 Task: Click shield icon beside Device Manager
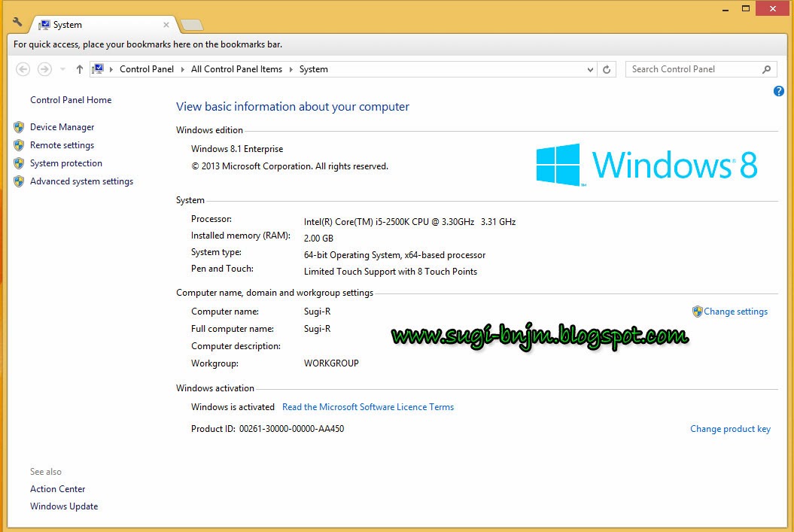click(19, 127)
